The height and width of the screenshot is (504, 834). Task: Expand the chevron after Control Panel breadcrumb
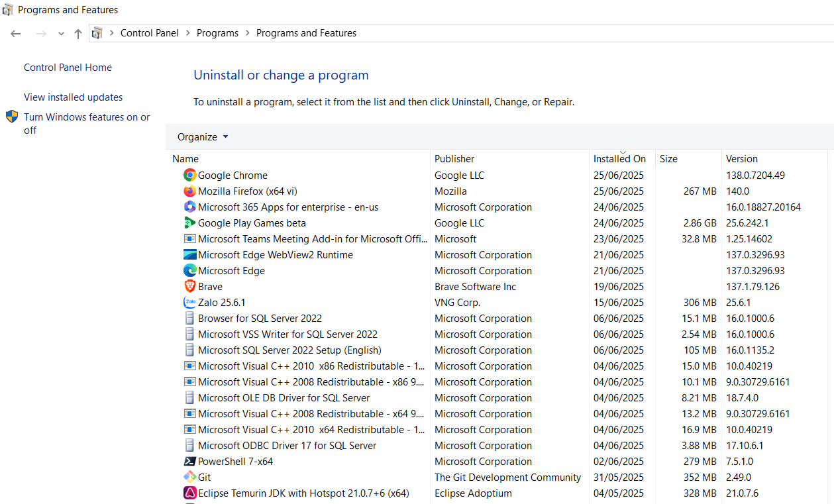(187, 33)
